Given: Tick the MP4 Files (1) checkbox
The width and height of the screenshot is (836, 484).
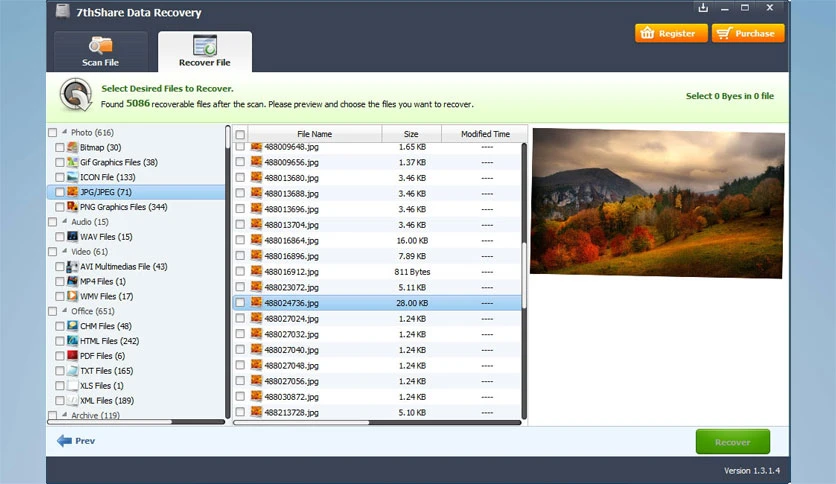Looking at the screenshot, I should tap(60, 281).
